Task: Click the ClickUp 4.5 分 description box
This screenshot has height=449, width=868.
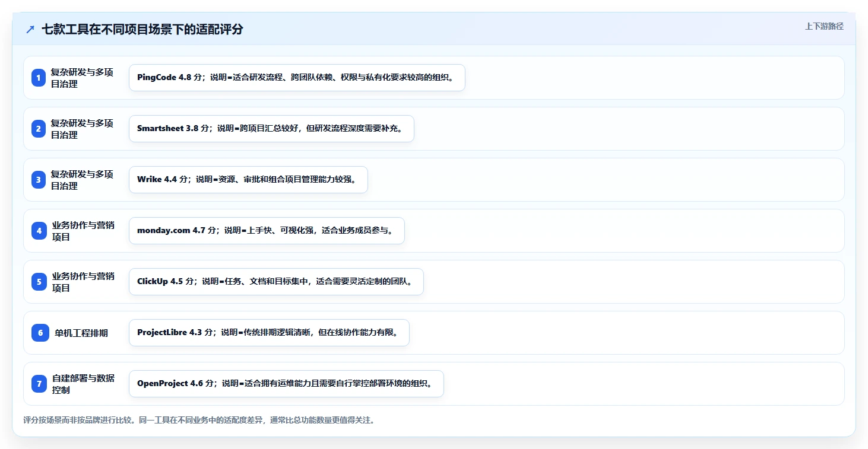Action: coord(276,282)
